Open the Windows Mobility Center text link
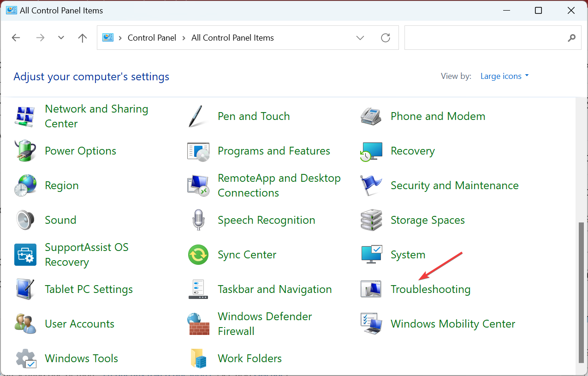 click(453, 324)
